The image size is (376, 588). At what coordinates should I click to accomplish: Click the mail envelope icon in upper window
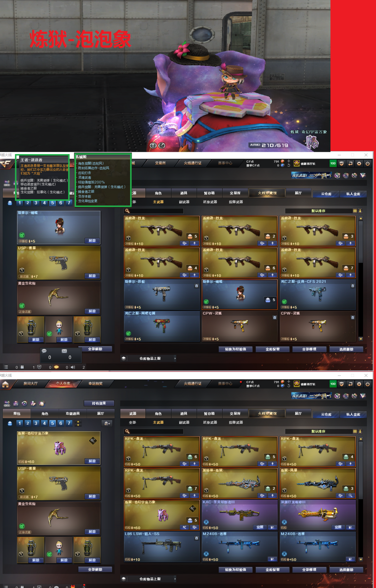tap(64, 351)
